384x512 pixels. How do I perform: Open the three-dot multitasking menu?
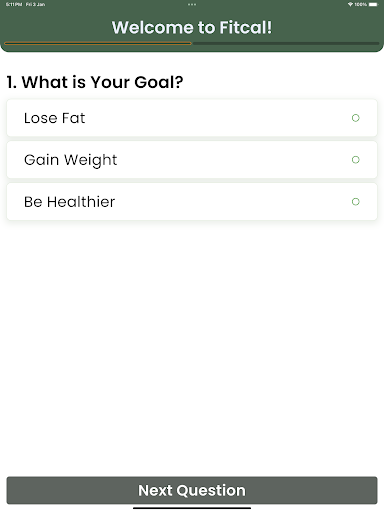tap(192, 4)
